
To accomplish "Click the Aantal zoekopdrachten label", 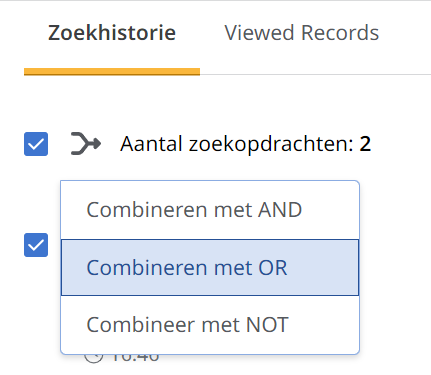I will pyautogui.click(x=237, y=144).
